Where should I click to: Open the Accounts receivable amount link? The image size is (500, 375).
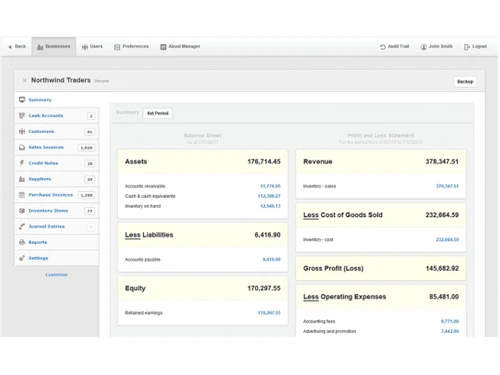coord(270,186)
